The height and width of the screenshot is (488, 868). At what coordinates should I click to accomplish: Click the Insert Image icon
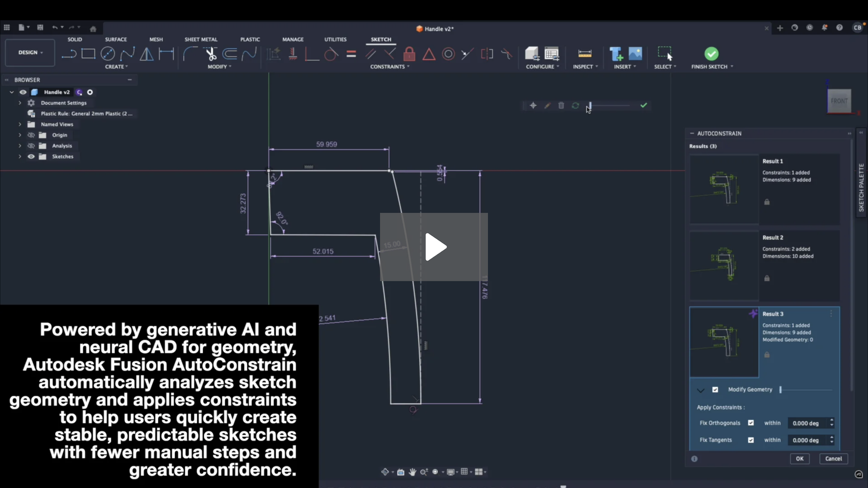pos(635,53)
